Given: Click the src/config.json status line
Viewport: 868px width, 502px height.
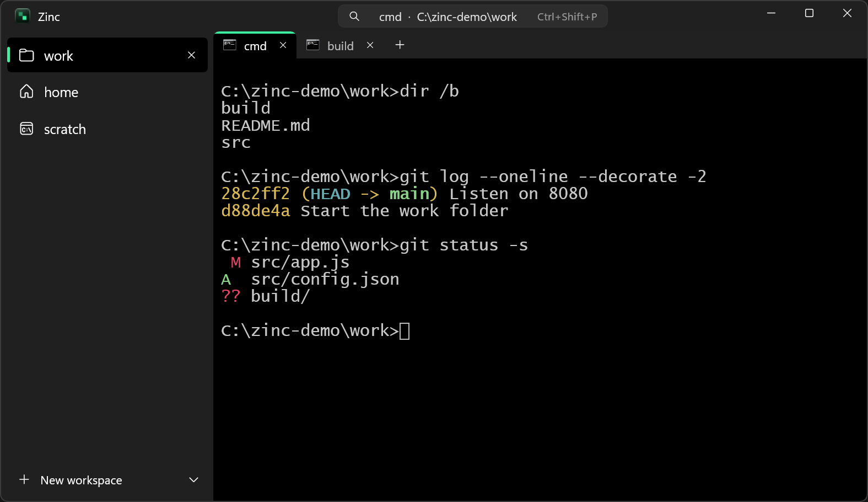Looking at the screenshot, I should coord(310,279).
